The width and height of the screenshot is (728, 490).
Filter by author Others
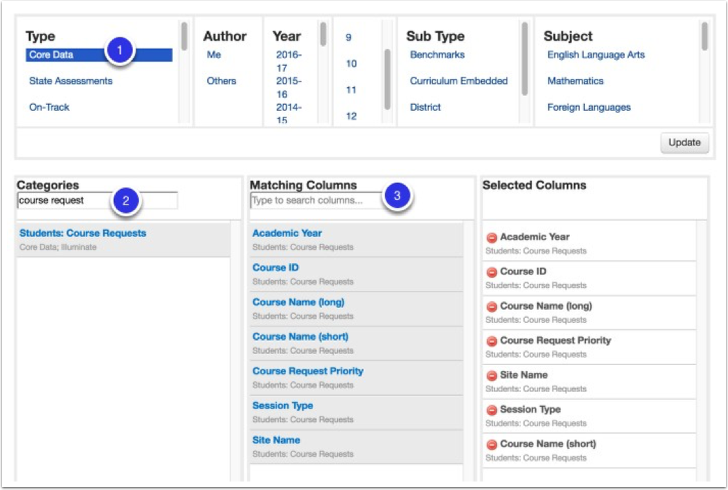[x=221, y=81]
